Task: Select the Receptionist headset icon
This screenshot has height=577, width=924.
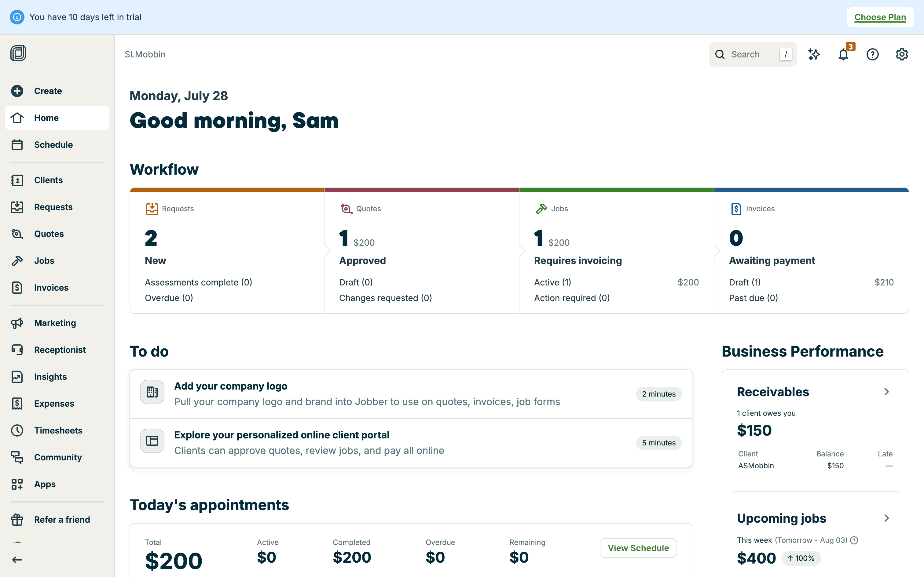Action: [17, 350]
